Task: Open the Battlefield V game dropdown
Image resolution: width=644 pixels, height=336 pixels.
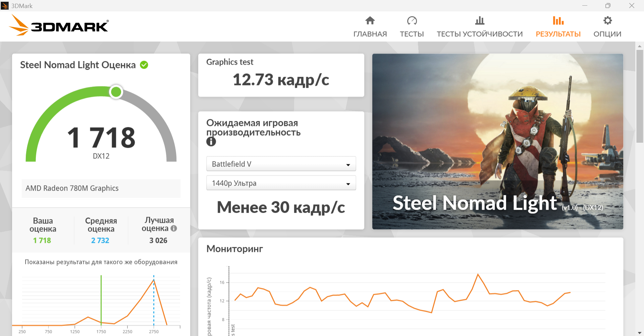Action: coord(281,164)
